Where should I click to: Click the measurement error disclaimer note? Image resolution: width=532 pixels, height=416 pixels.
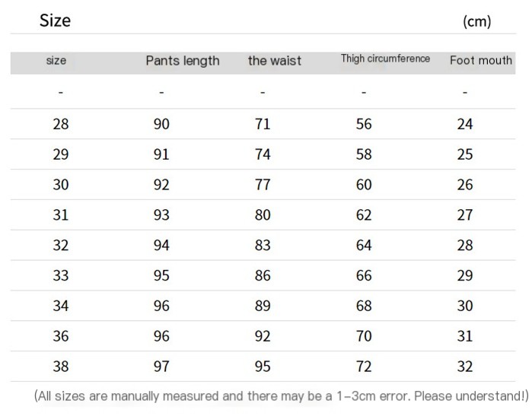(280, 396)
